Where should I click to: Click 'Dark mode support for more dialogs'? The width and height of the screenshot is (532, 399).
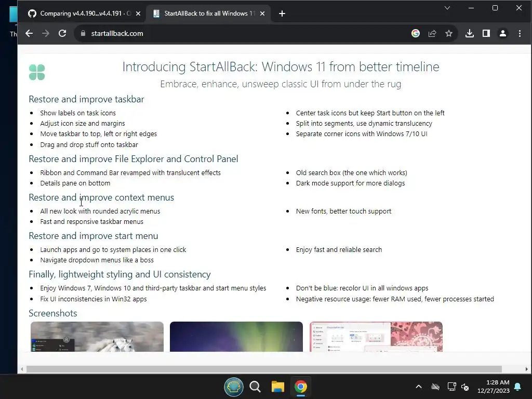tap(350, 183)
